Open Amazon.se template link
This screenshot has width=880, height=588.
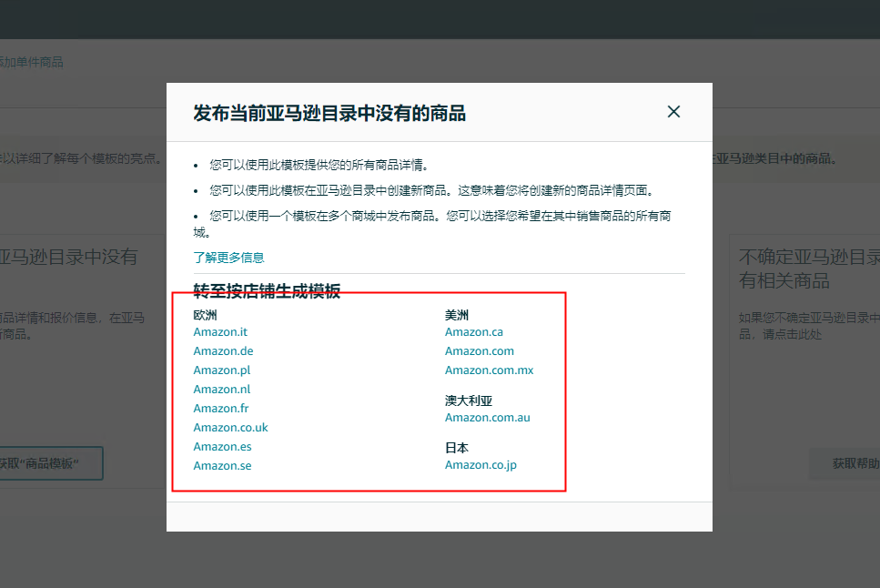[222, 465]
